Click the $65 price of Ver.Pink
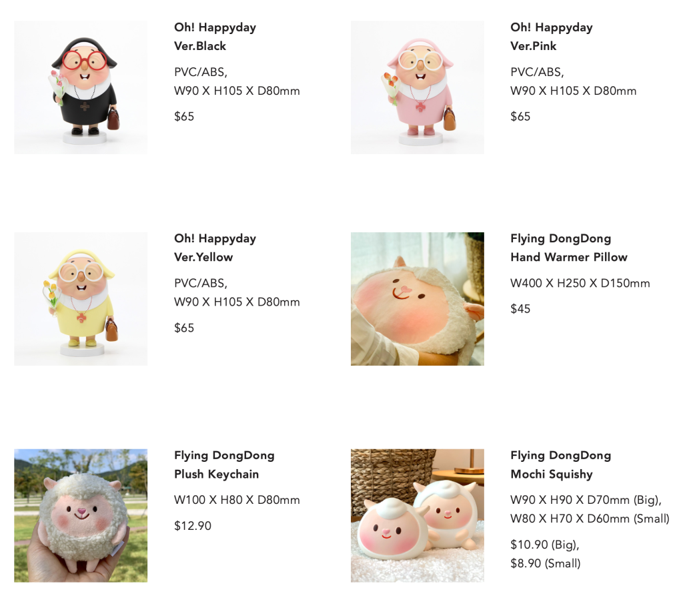The height and width of the screenshot is (616, 683). pyautogui.click(x=520, y=116)
